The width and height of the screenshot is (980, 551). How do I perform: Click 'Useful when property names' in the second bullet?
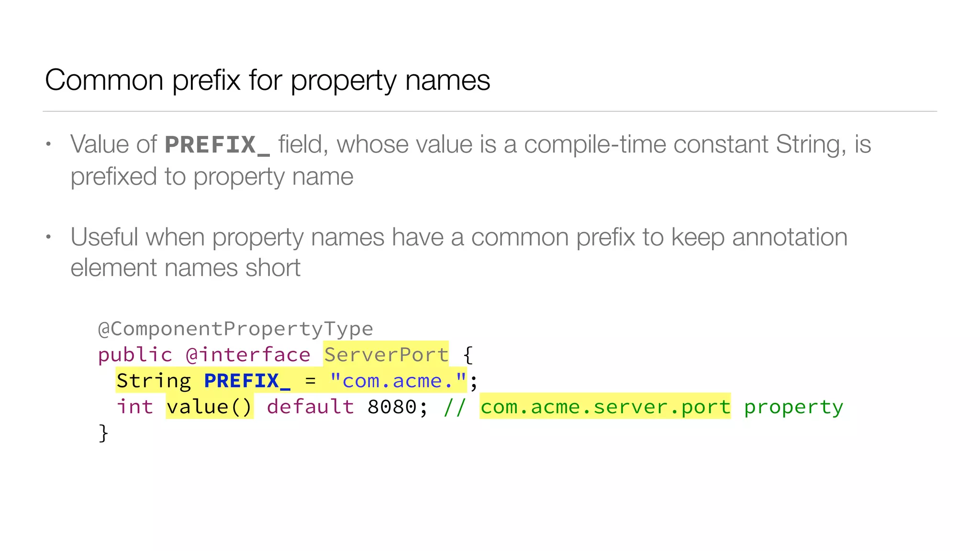point(227,237)
